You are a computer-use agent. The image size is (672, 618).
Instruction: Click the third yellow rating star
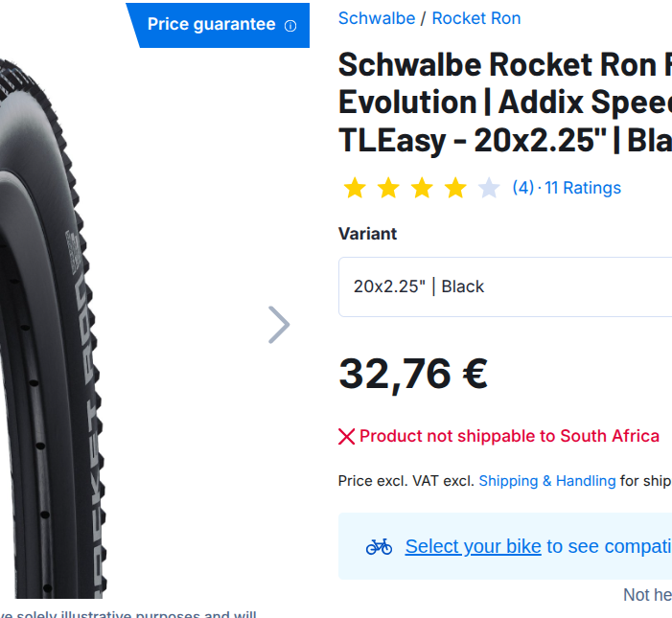pyautogui.click(x=422, y=188)
